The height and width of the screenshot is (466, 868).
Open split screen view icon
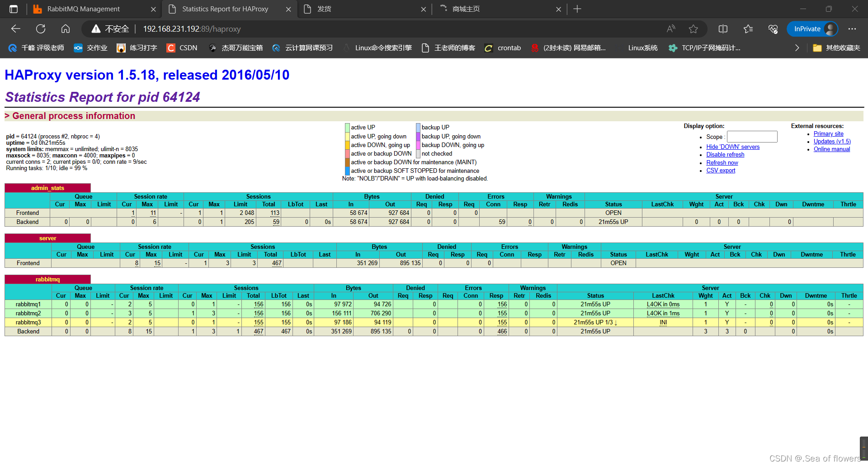pos(723,29)
